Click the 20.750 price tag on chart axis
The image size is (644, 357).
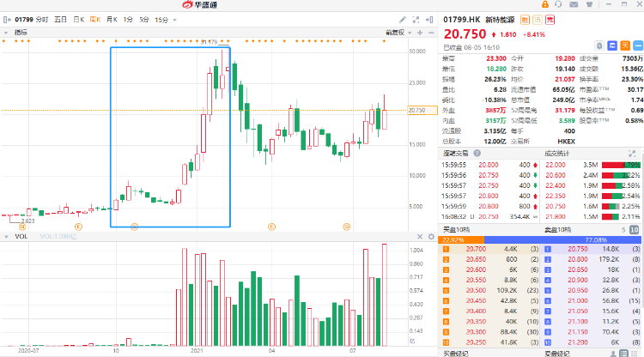pos(422,111)
